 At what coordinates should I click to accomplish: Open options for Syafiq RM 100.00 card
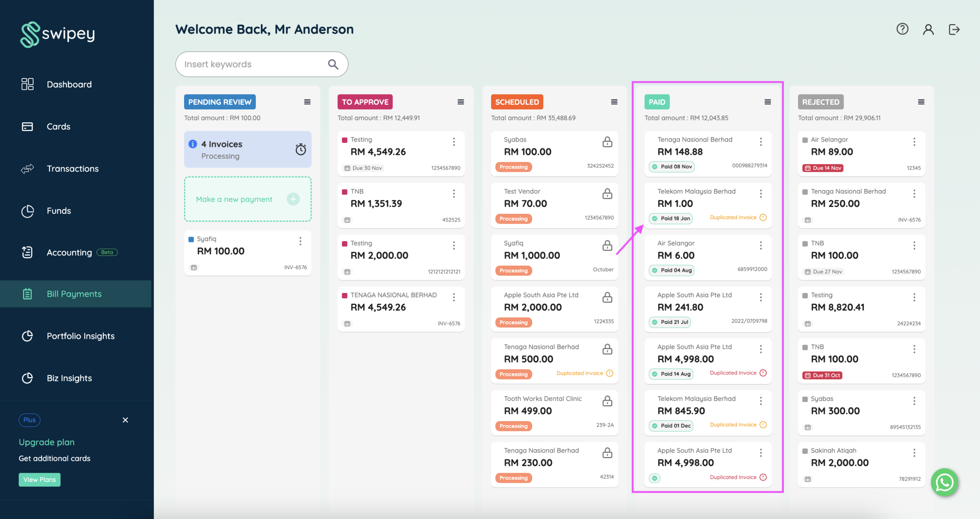[x=300, y=241]
